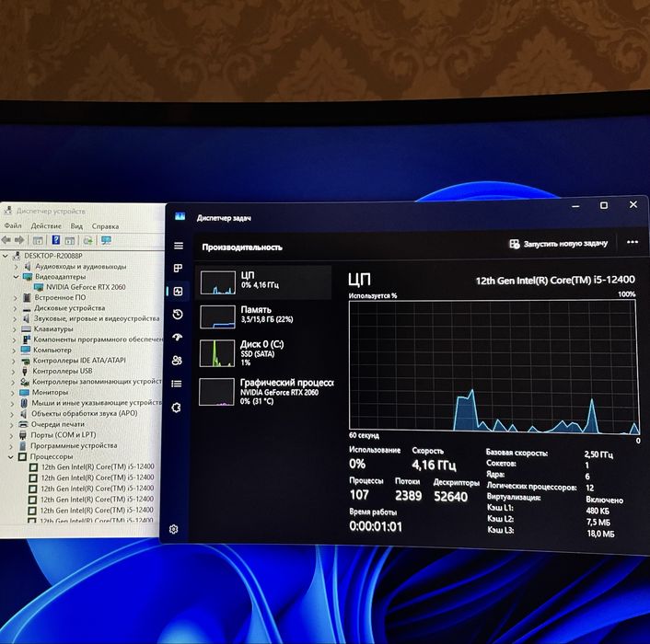Image resolution: width=650 pixels, height=644 pixels.
Task: Toggle console tree icon in Device Manager toolbar
Action: [38, 240]
